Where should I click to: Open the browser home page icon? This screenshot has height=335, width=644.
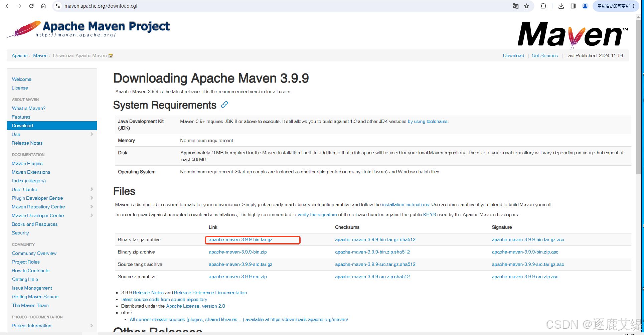click(43, 6)
